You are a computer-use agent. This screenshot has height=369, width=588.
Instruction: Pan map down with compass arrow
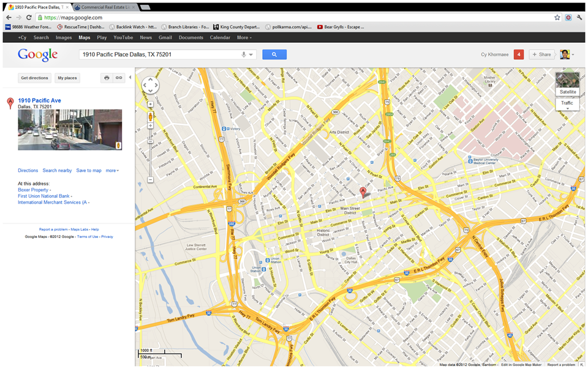[151, 91]
